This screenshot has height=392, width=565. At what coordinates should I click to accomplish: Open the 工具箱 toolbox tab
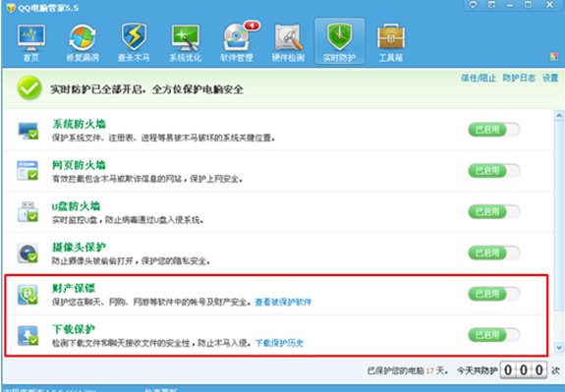[x=391, y=42]
